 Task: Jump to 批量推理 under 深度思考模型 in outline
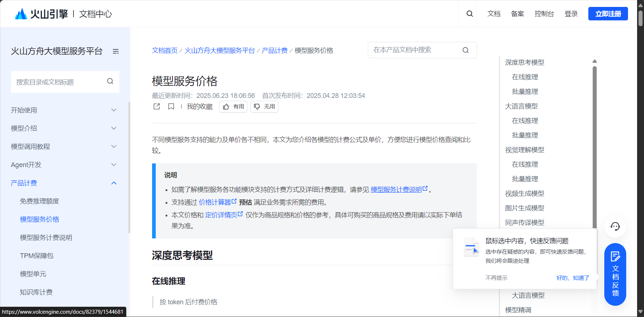[x=525, y=91]
